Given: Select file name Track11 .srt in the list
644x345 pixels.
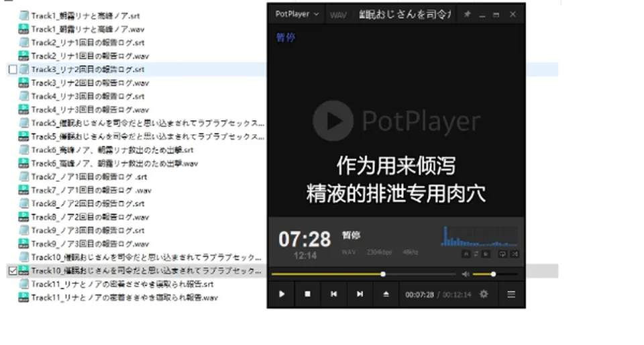Looking at the screenshot, I should click(122, 284).
